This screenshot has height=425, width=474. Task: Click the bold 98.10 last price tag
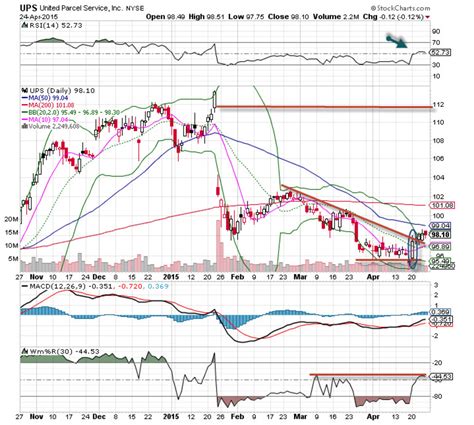(441, 234)
